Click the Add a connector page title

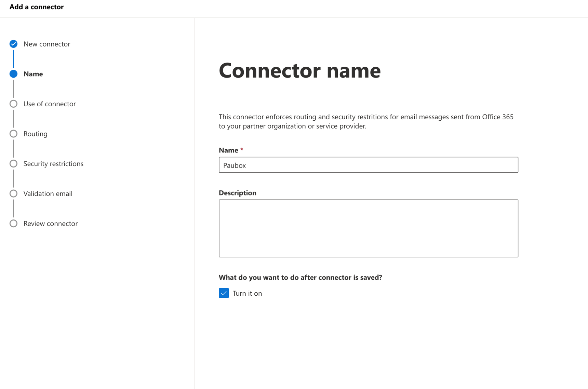point(36,7)
